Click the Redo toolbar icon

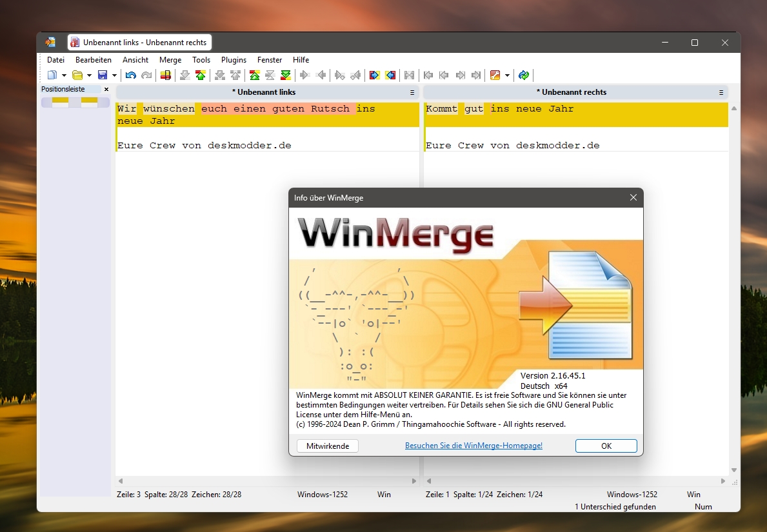click(146, 75)
